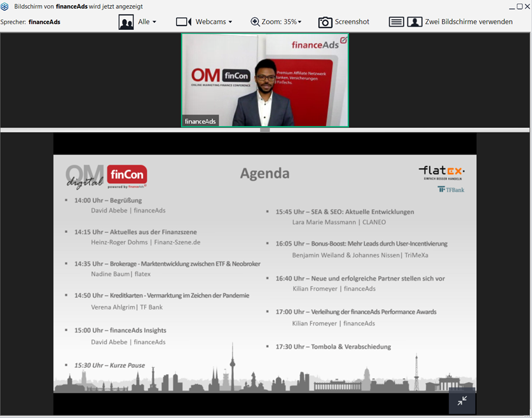Click the Screenshot label button

point(352,22)
